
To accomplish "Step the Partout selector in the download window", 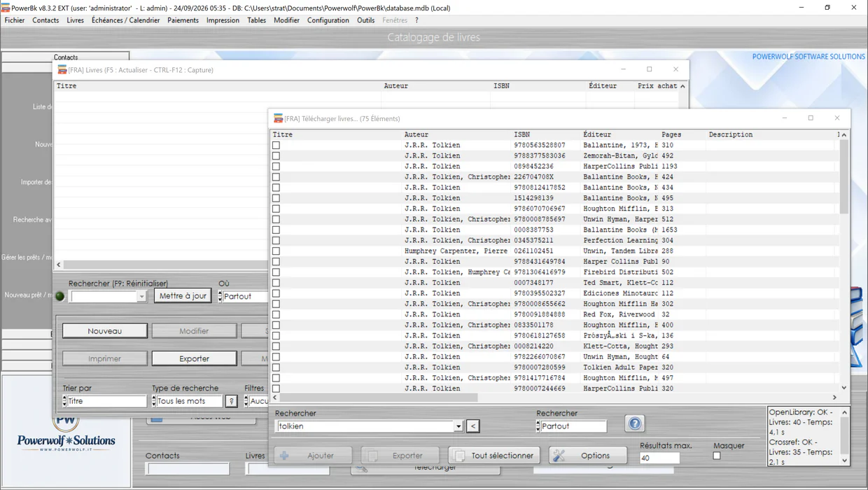I will point(538,426).
